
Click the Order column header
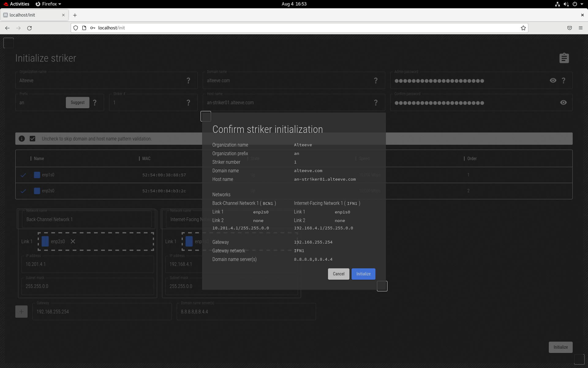(472, 159)
